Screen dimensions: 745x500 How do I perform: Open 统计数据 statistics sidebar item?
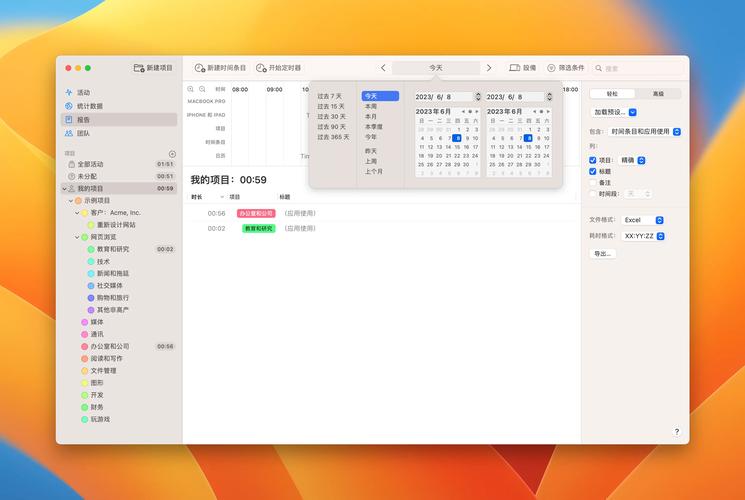[x=119, y=106]
